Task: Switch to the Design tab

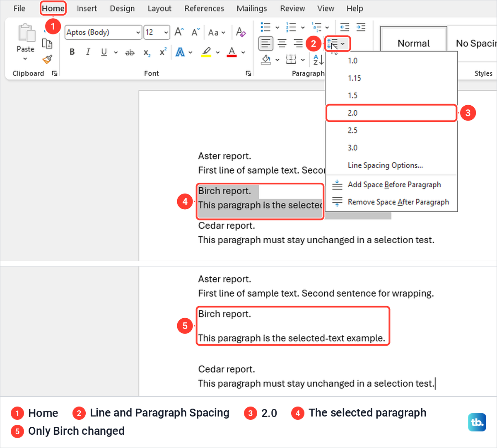Action: point(122,8)
